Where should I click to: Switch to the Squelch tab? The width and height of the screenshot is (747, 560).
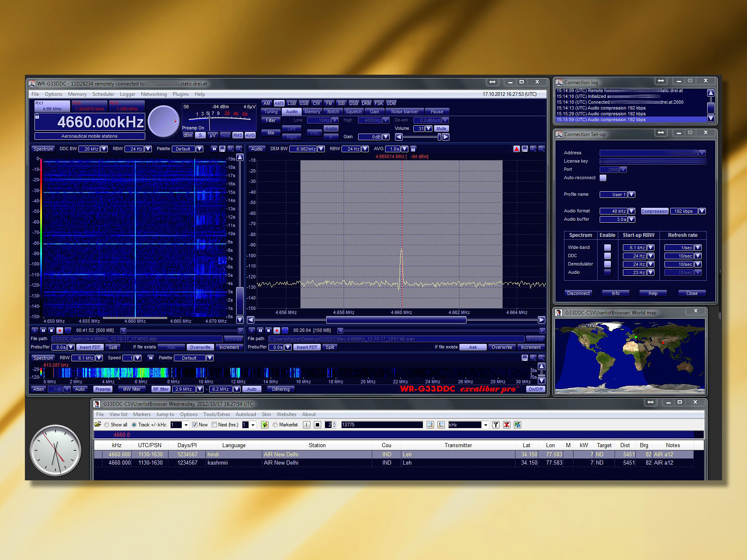click(x=354, y=112)
